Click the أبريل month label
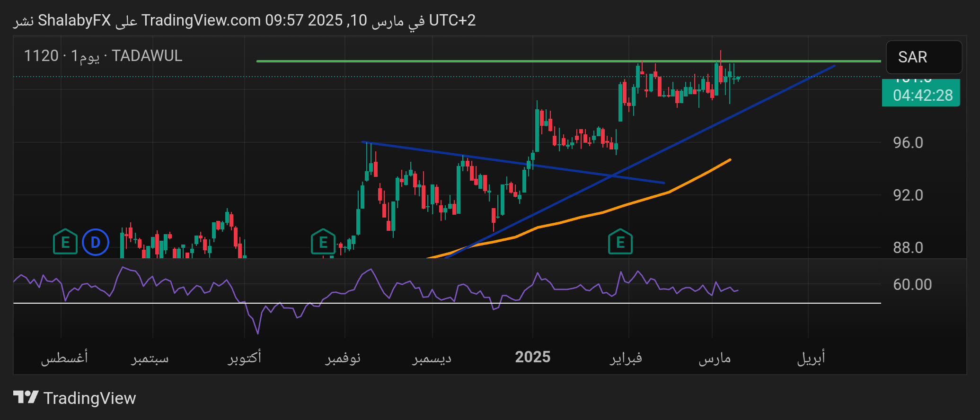 point(811,357)
